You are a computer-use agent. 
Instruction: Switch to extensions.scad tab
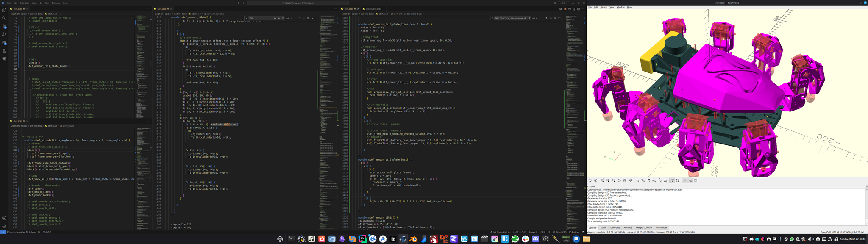pos(374,9)
